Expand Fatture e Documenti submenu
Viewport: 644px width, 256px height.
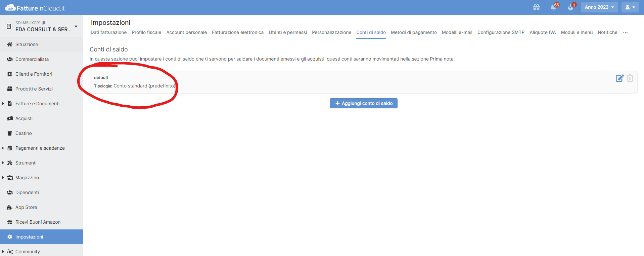3,104
